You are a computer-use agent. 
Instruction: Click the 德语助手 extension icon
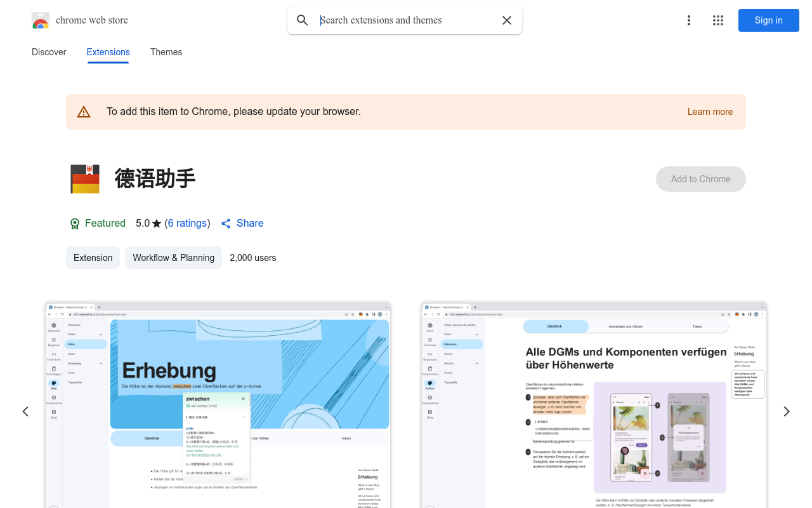coord(85,179)
